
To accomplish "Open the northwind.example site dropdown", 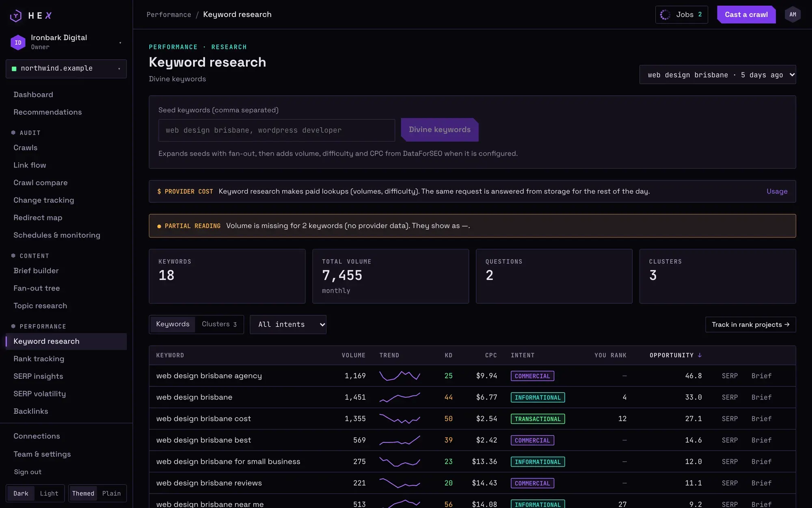I will click(x=66, y=69).
